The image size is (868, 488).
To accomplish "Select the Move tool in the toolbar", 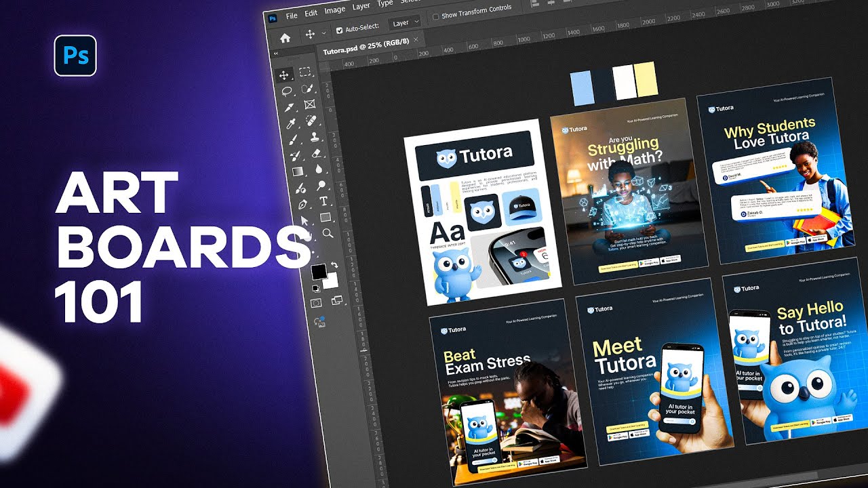I will point(284,75).
